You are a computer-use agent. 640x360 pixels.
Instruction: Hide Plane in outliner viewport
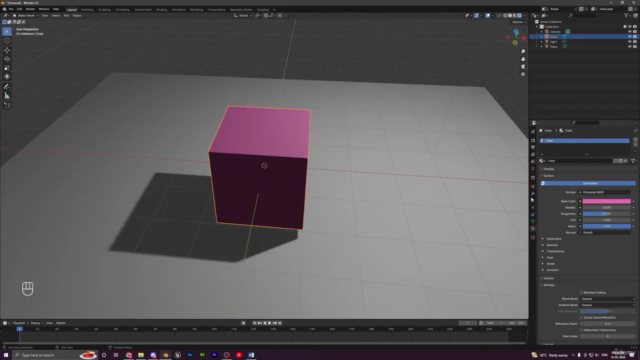[629, 47]
